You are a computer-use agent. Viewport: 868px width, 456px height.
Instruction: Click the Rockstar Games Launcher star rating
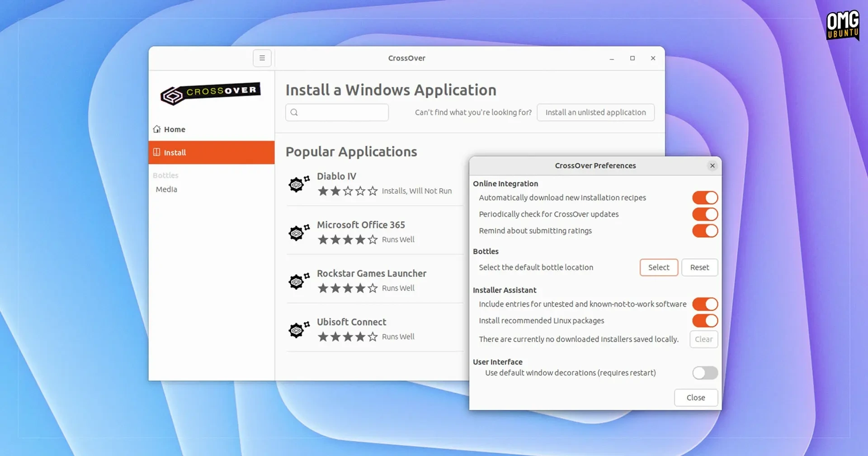tap(348, 288)
